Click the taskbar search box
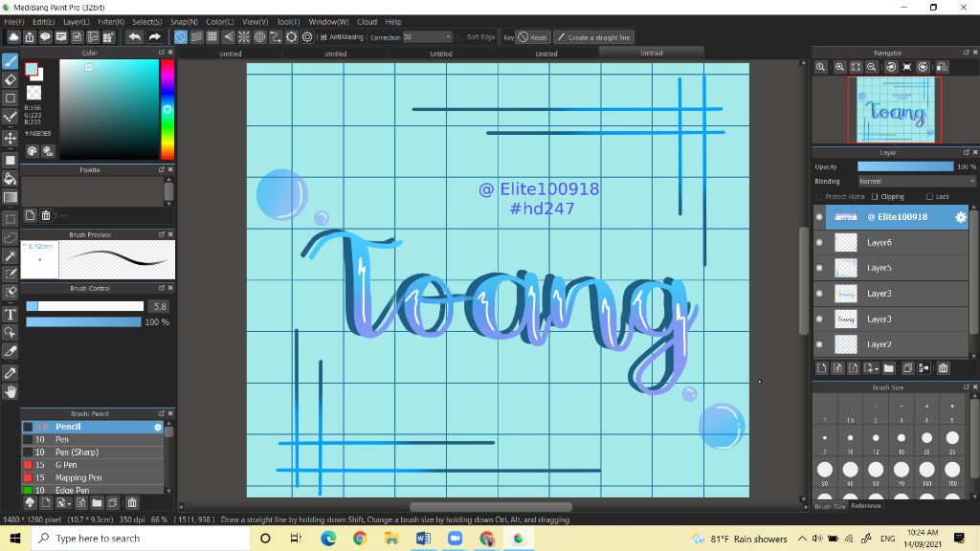980x551 pixels. tap(142, 538)
